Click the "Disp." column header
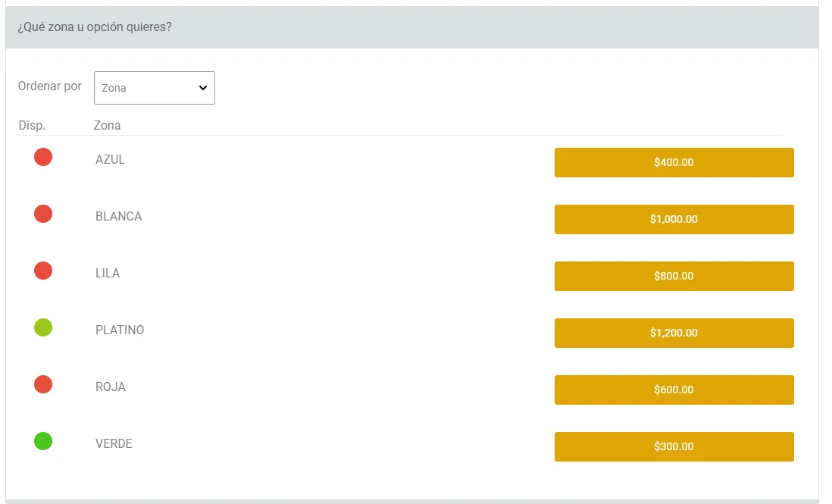Viewport: 832px width, 504px height. pyautogui.click(x=32, y=125)
